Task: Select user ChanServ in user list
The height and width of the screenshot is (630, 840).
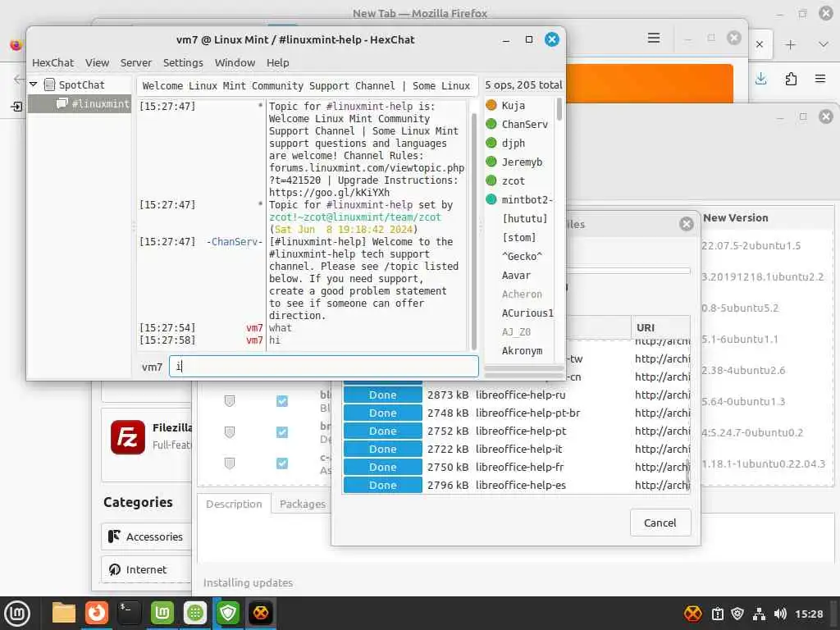Action: pyautogui.click(x=524, y=125)
